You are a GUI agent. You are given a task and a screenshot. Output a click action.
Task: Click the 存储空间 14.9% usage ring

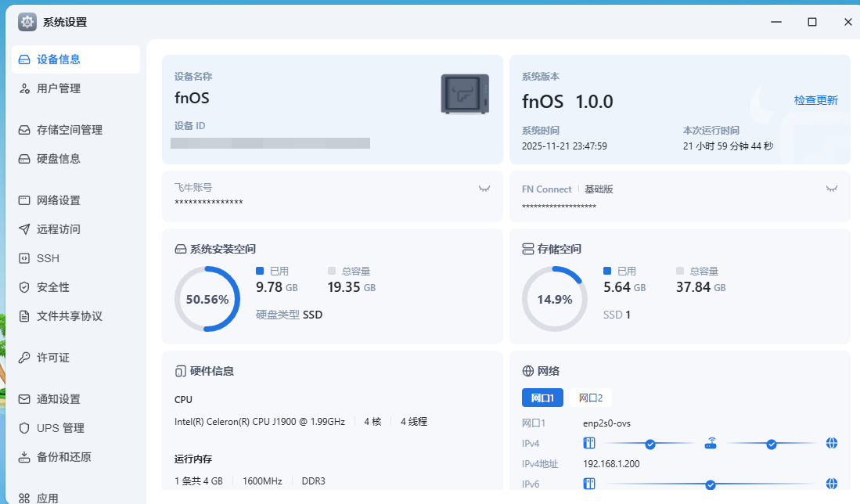[x=554, y=299]
